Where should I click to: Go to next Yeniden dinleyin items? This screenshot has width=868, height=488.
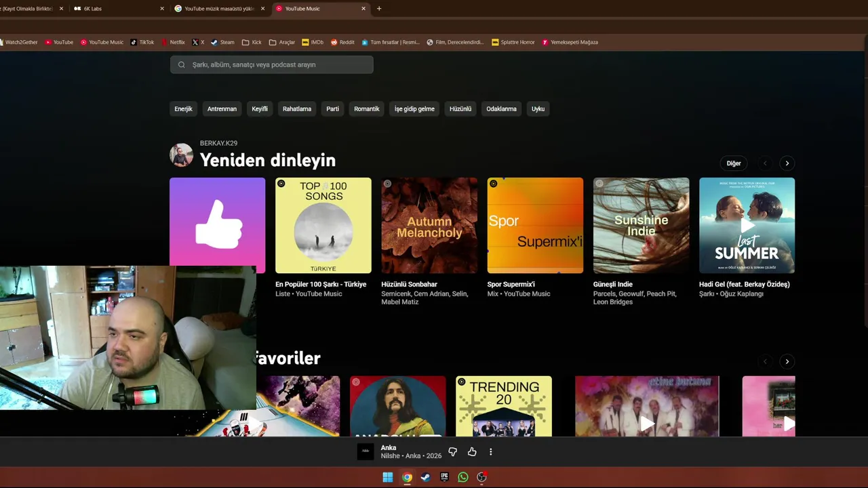[787, 163]
